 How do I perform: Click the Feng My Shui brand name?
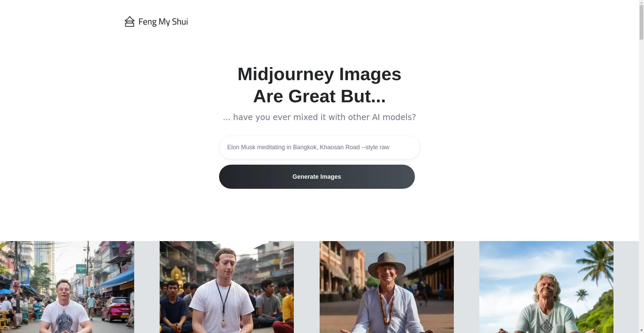point(163,22)
